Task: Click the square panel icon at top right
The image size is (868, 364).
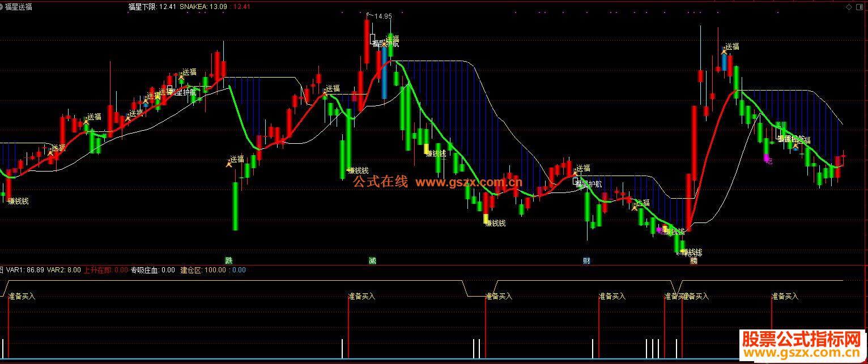Action: 859,7
